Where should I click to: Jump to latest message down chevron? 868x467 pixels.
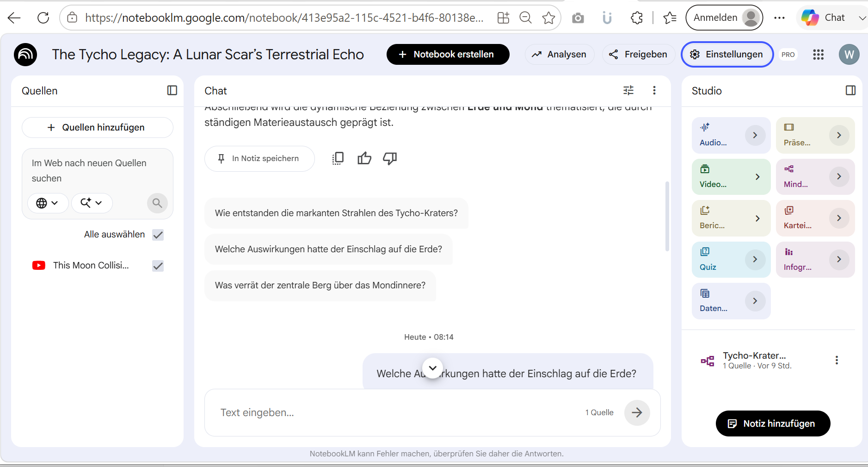pos(432,368)
